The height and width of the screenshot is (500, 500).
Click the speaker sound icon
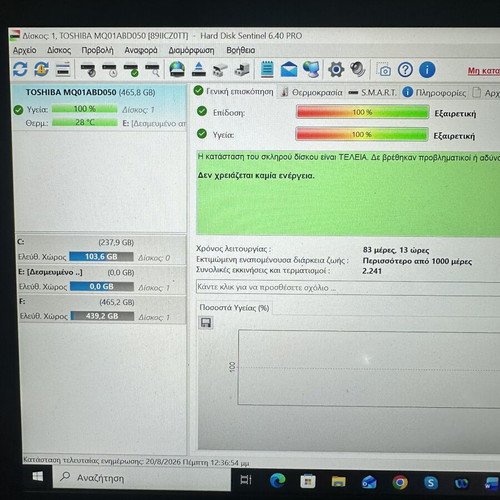coord(358,70)
